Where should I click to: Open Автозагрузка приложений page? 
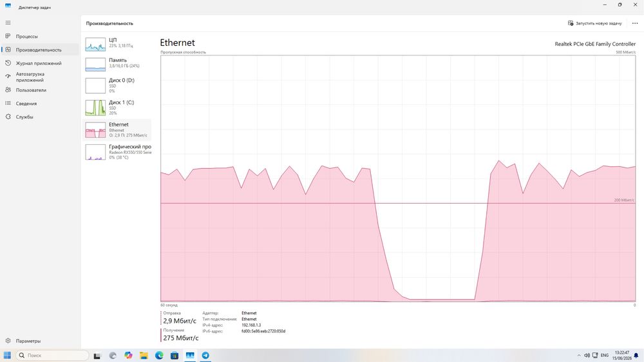(x=40, y=77)
